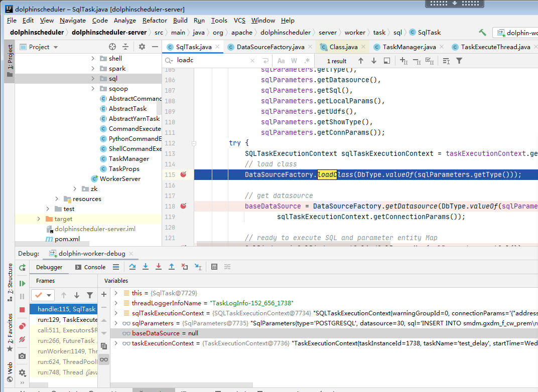Image resolution: width=538 pixels, height=392 pixels.
Task: Click Mute Breakpoints icon
Action: pyautogui.click(x=22, y=339)
